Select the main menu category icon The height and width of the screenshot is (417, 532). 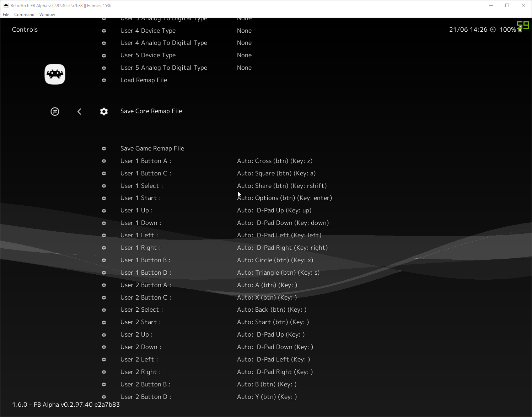55,112
